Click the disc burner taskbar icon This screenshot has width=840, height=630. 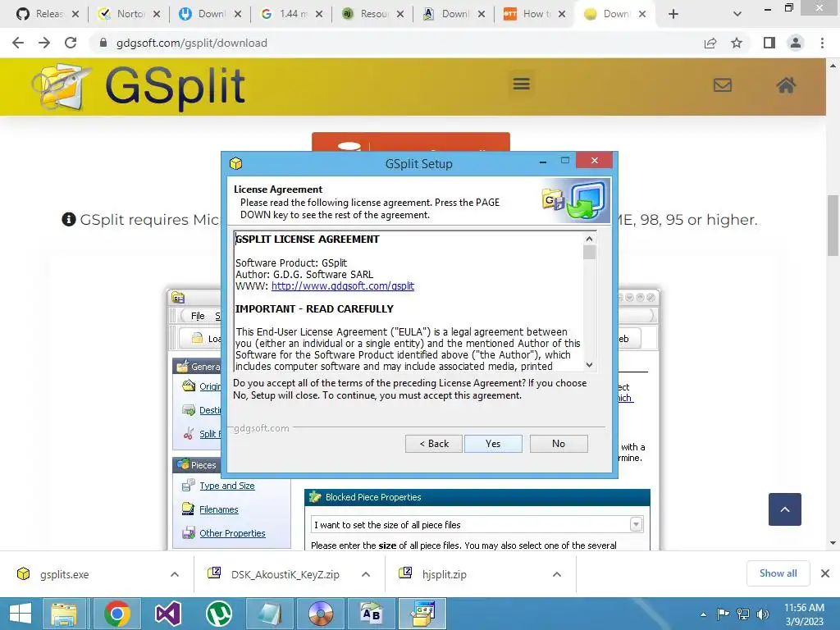coord(321,614)
